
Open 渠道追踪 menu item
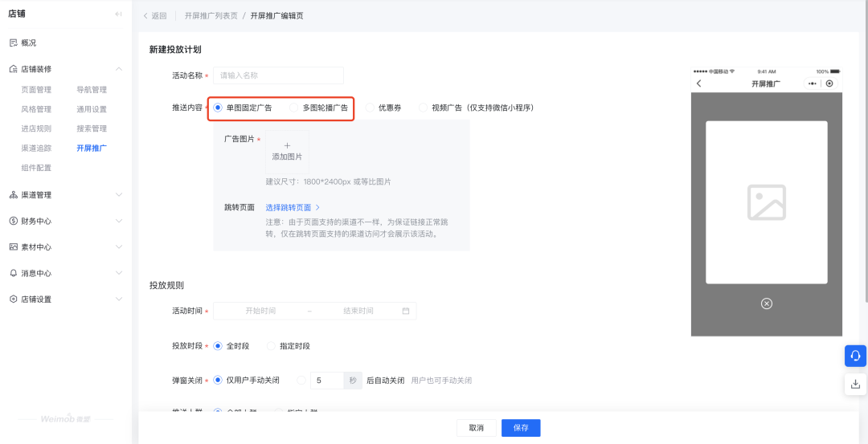(x=36, y=148)
